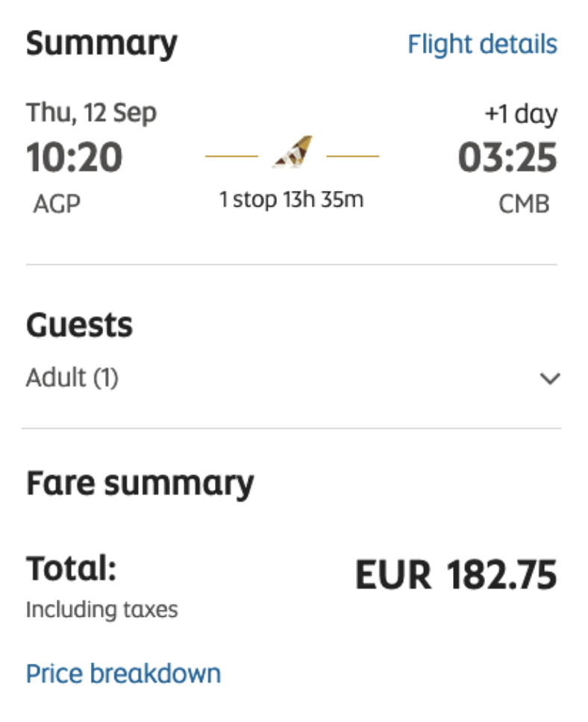Click the AGP departure airport code

click(57, 203)
